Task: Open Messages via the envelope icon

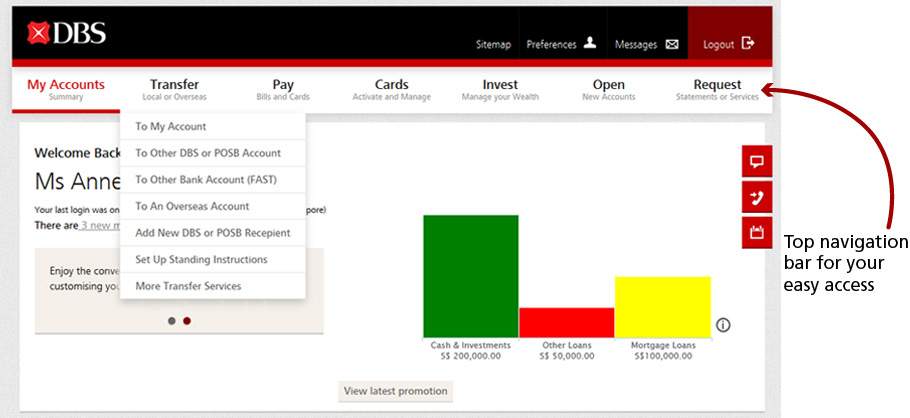Action: point(672,44)
